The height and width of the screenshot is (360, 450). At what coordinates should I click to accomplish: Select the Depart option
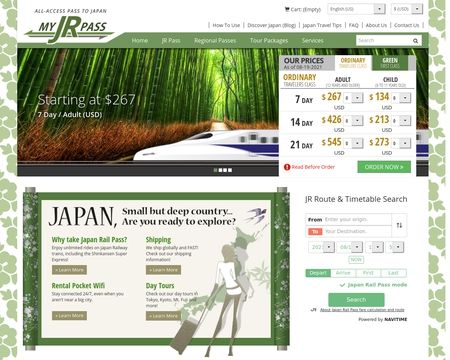click(318, 273)
